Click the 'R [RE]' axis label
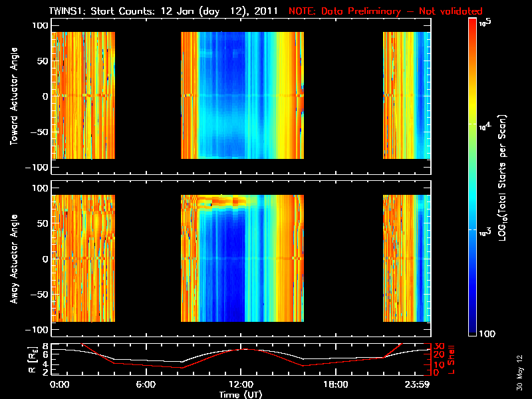Image resolution: width=532 pixels, height=399 pixels. coord(33,360)
